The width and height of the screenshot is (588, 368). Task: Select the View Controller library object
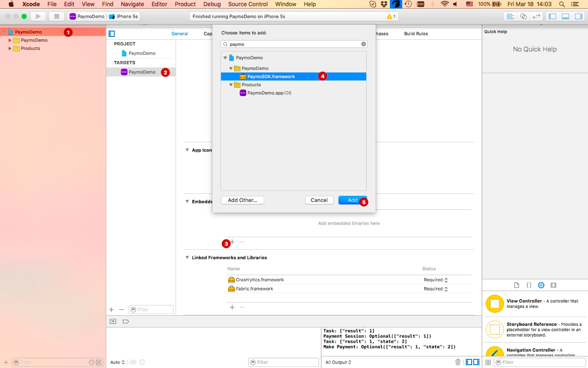coord(535,304)
